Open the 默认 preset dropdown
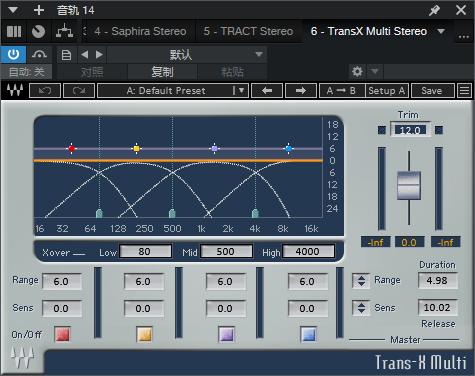The image size is (475, 376). coord(187,55)
